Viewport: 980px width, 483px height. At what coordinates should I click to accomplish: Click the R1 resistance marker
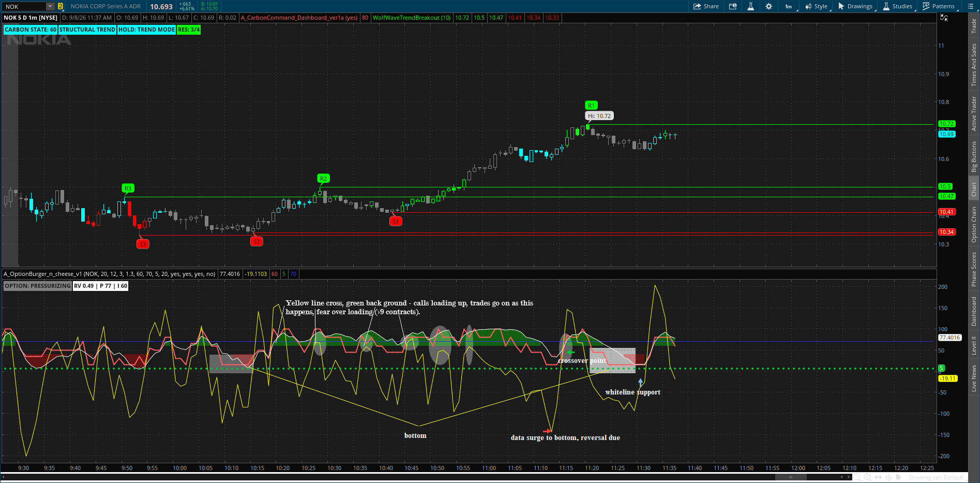(591, 105)
